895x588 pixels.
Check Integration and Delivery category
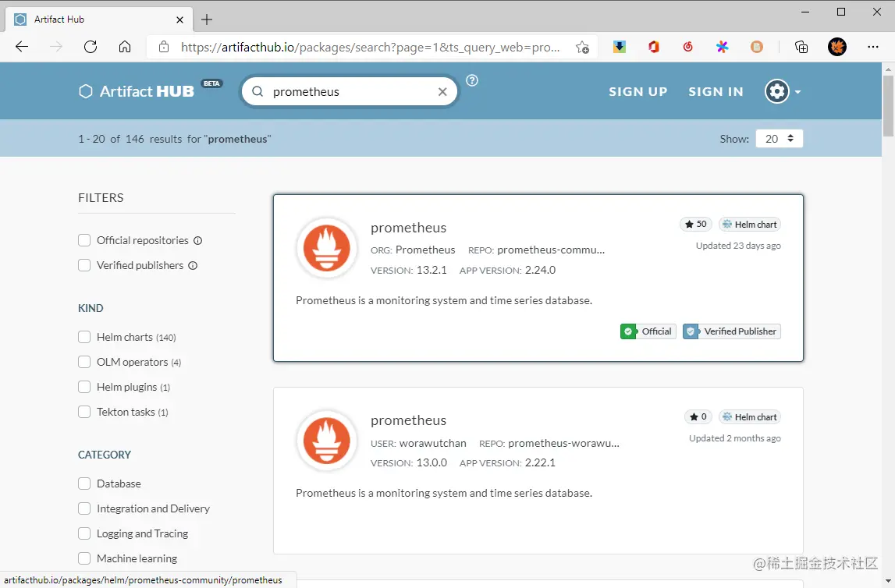point(84,508)
